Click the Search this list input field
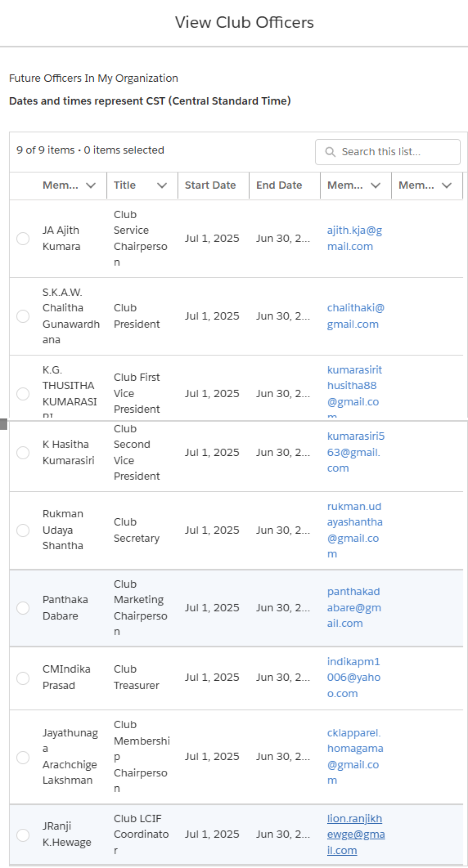Screen dimensions: 468x868 [x=388, y=152]
